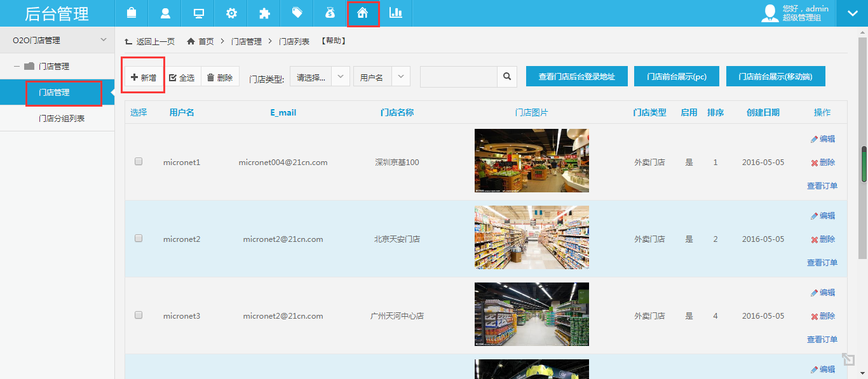
Task: Click 门店前台展示(pc) button
Action: (x=677, y=76)
